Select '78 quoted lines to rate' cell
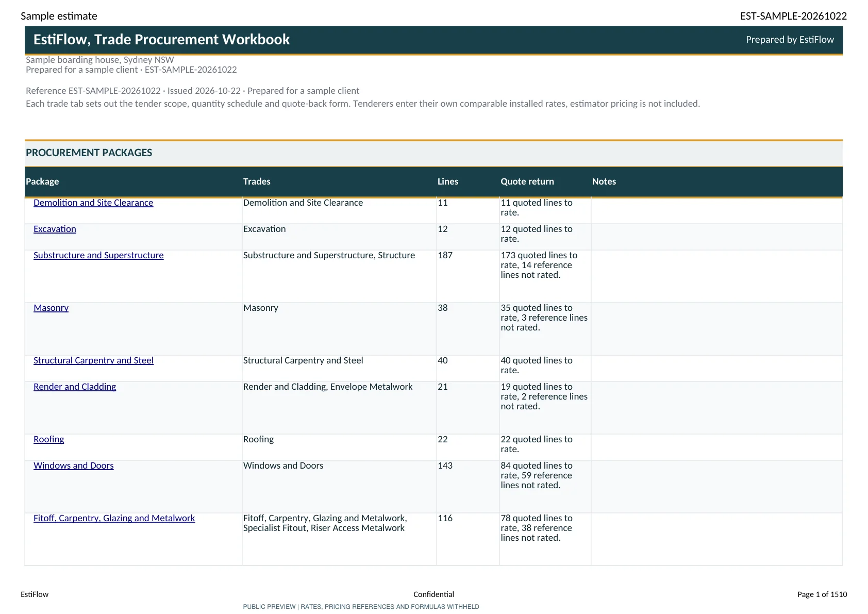Viewport: 868px width, 614px height. pyautogui.click(x=545, y=539)
